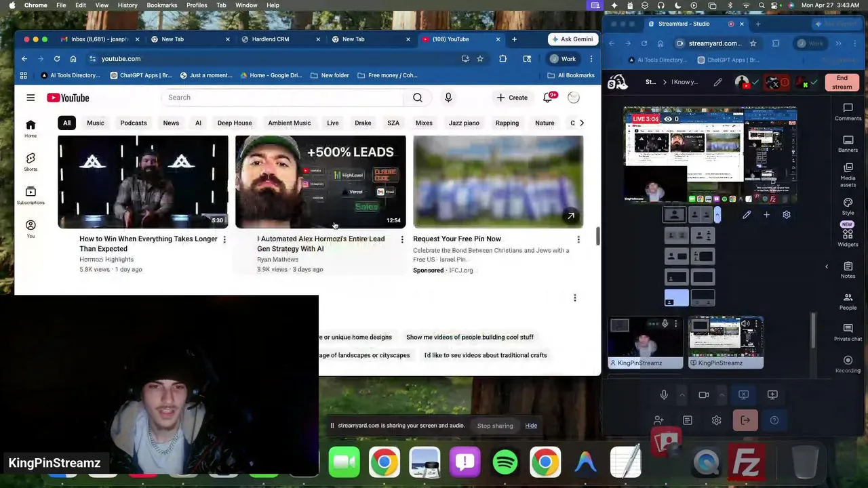Open the Notes panel in StreamYard sidebar
Viewport: 868px width, 488px height.
[848, 270]
